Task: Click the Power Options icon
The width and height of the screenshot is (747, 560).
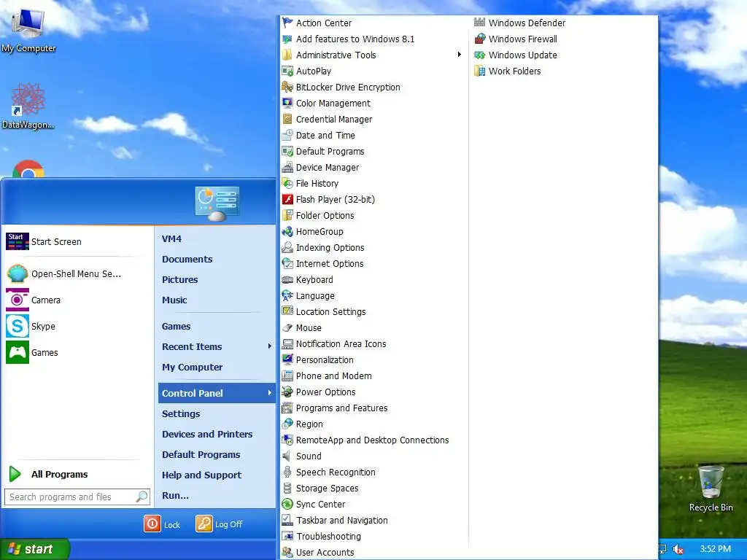Action: point(287,392)
